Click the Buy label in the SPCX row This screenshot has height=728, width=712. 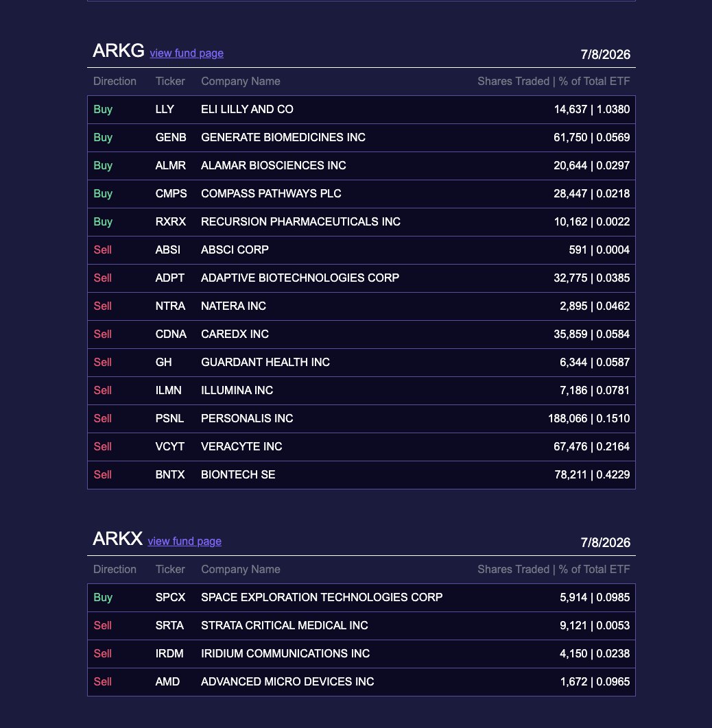(103, 598)
